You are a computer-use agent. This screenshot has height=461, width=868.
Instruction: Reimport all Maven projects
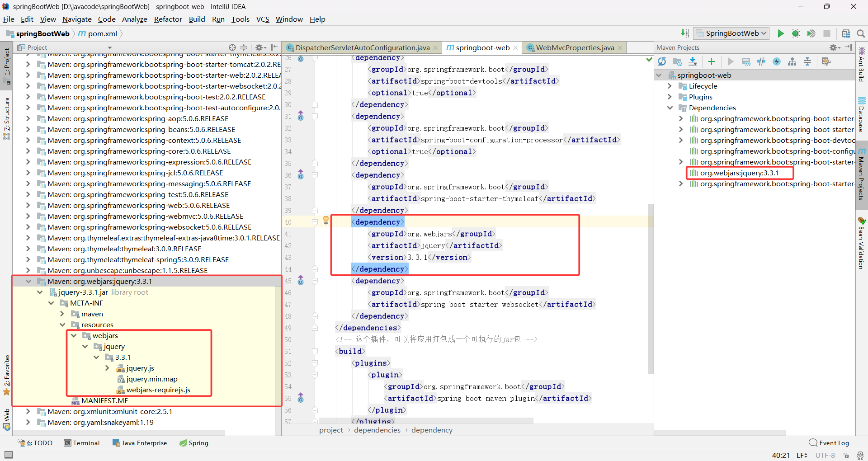point(662,61)
